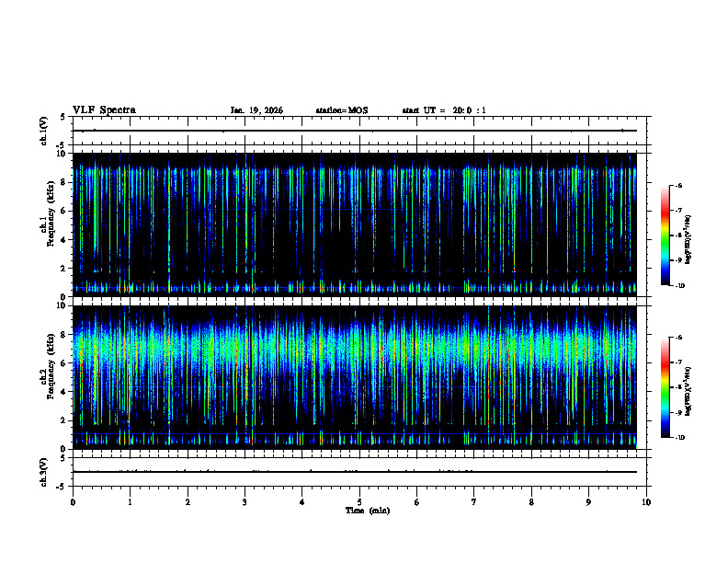Click tick label "1" on the time axis

(130, 502)
